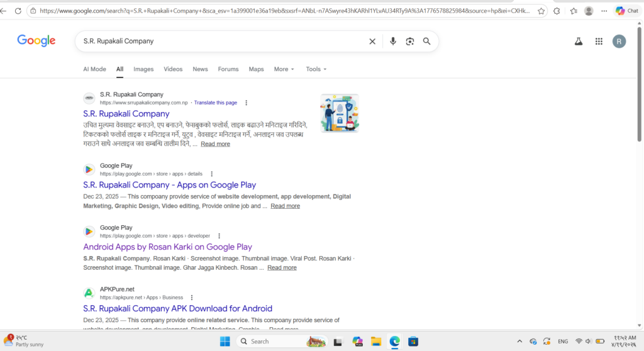Open the clock and date in the taskbar

623,341
